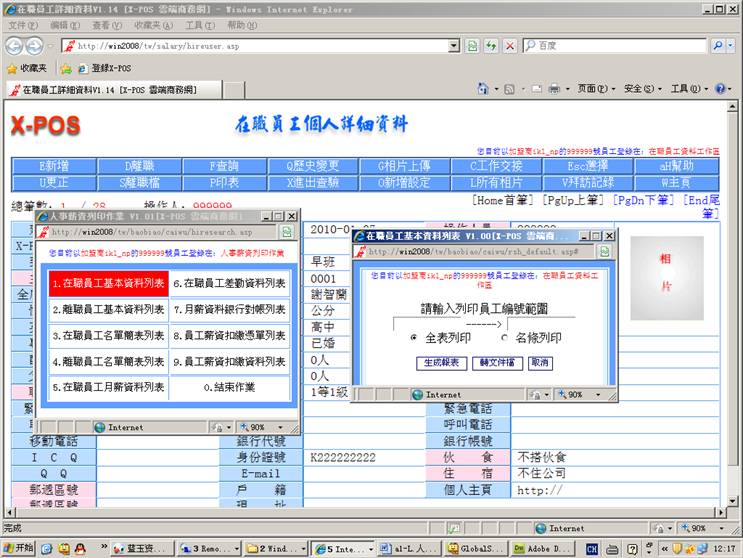Click the print icon in IE command bar
The image size is (743, 558).
[x=553, y=89]
